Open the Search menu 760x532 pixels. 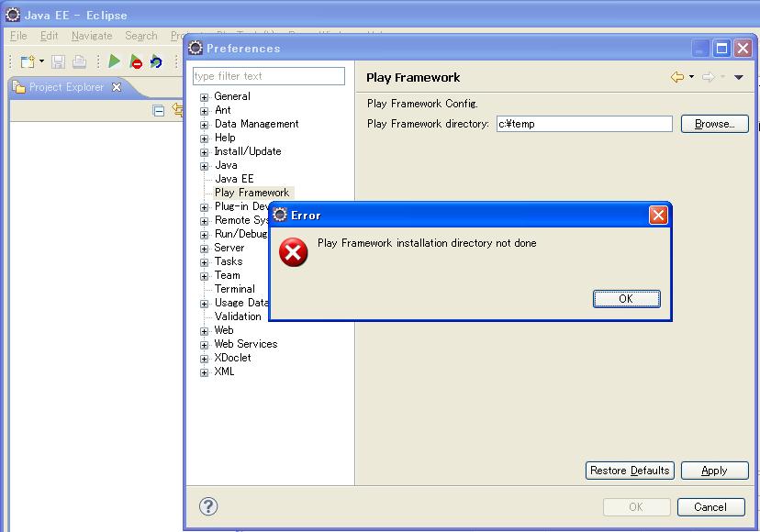[x=141, y=36]
